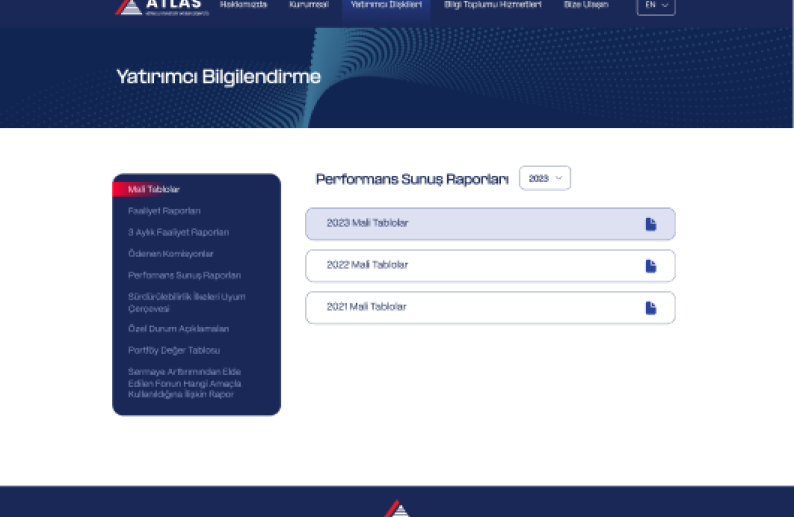This screenshot has width=794, height=517.
Task: Open the Yatırımcı İlişkileri navigation menu
Action: coord(386,5)
